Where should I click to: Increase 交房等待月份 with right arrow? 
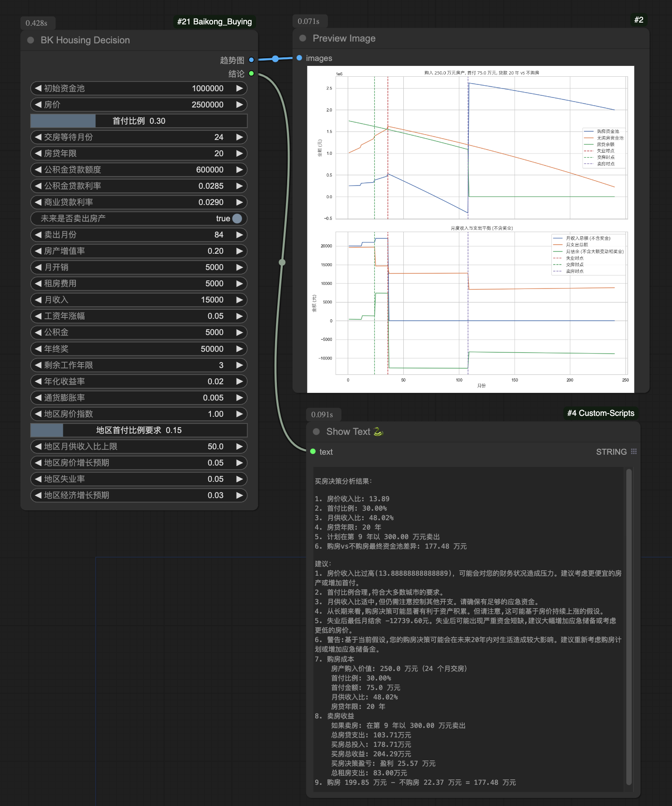(x=240, y=137)
